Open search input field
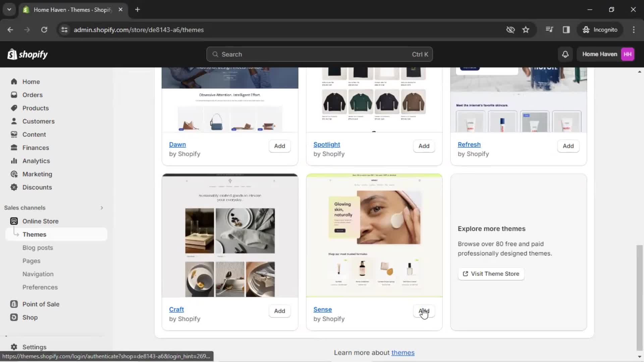 (319, 54)
